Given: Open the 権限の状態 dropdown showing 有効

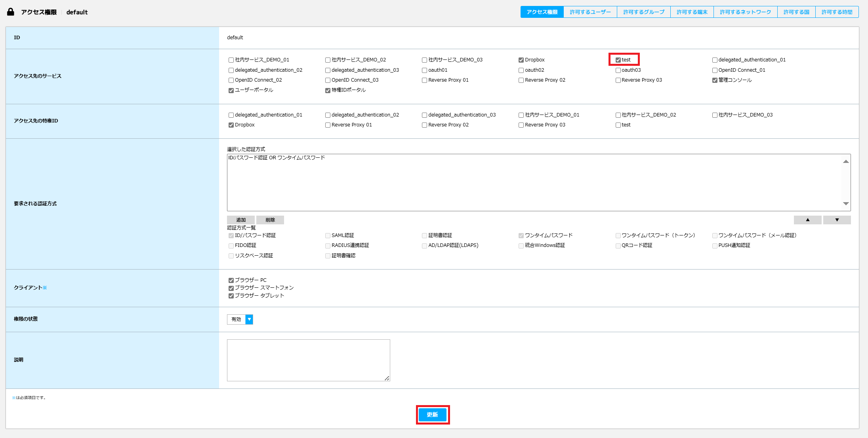Looking at the screenshot, I should [240, 319].
